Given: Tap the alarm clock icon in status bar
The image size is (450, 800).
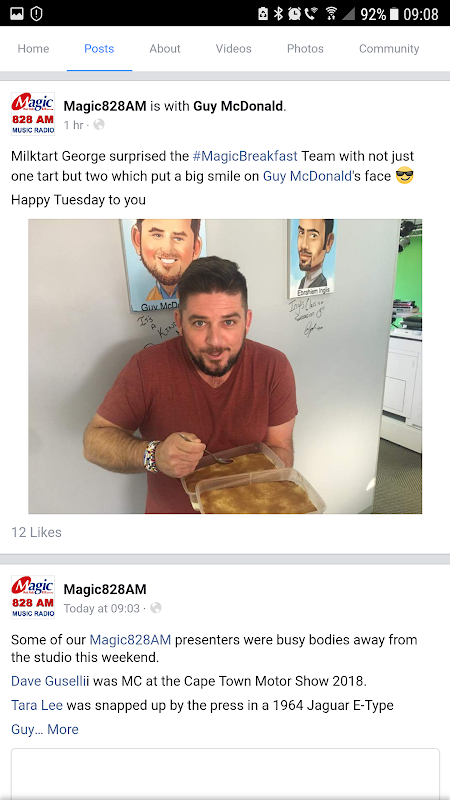Looking at the screenshot, I should click(x=294, y=14).
